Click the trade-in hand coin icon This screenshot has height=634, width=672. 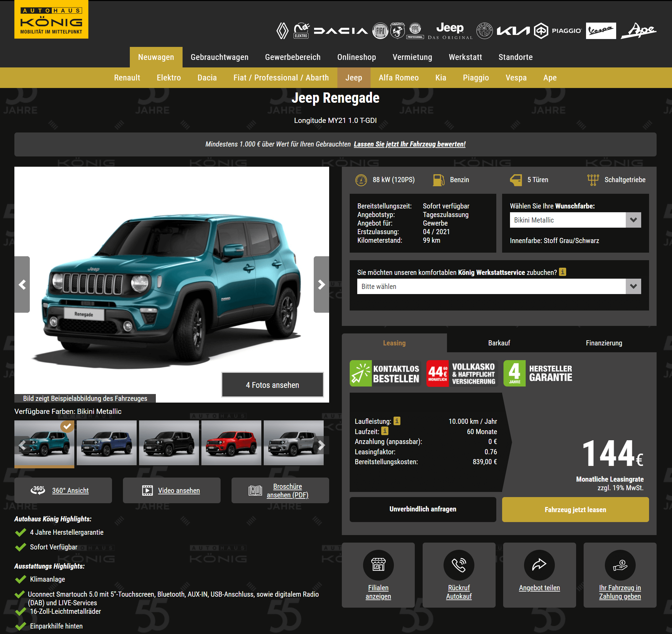[620, 565]
